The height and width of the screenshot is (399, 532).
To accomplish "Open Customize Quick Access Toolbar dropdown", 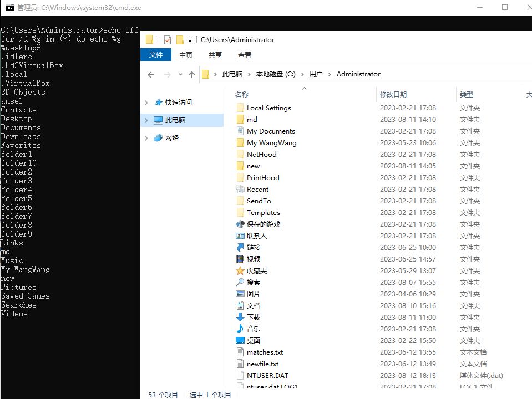I will (190, 40).
